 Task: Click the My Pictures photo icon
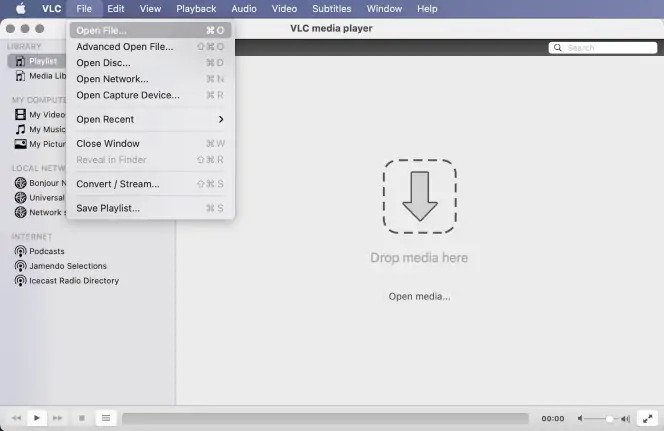click(x=20, y=144)
